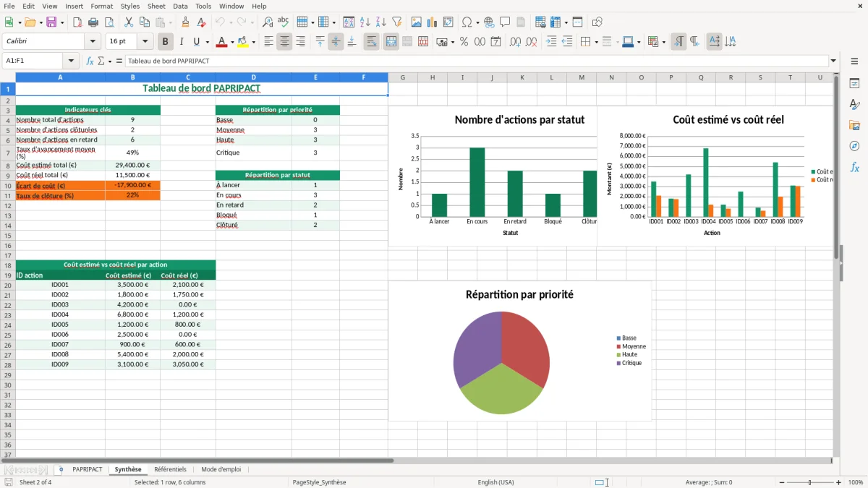Switch to the Mode d'emploi sheet tab
Screen dimensions: 868x488
click(x=221, y=470)
